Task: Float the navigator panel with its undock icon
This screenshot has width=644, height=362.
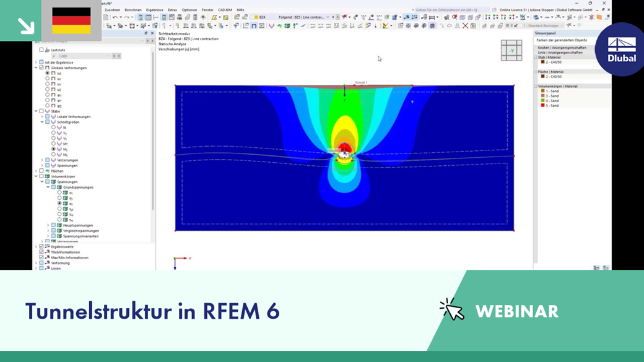Action: (146, 33)
